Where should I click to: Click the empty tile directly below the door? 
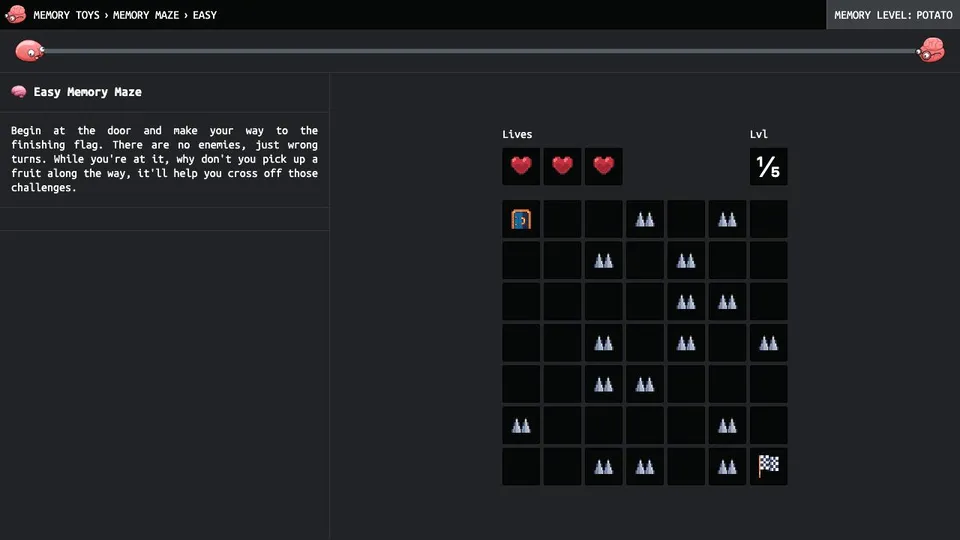point(521,260)
